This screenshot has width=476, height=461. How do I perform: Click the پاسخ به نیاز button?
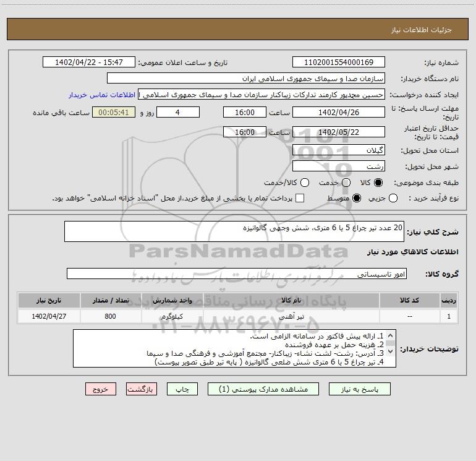click(359, 389)
